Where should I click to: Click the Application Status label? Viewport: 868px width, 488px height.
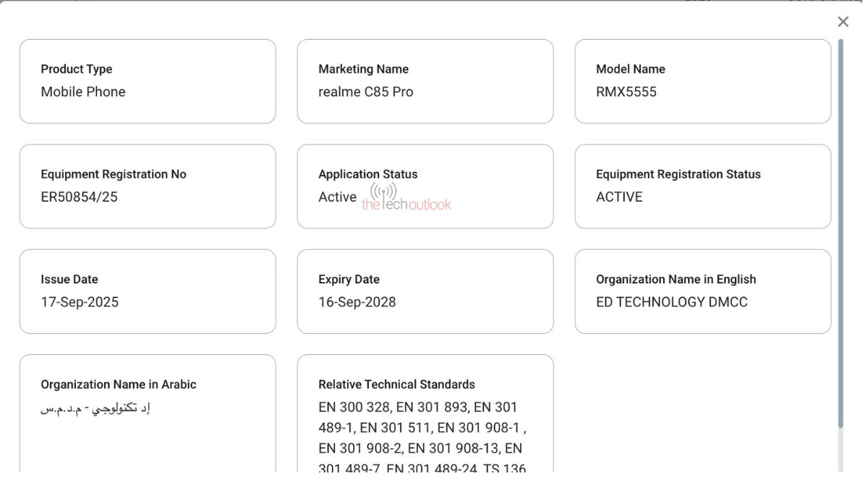[x=367, y=174]
